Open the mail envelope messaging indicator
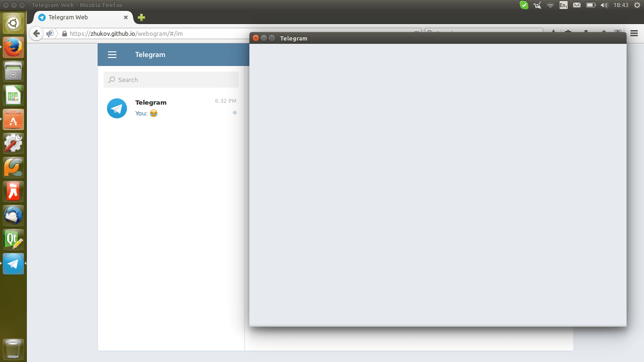Screen dimensions: 644x362 pyautogui.click(x=577, y=5)
